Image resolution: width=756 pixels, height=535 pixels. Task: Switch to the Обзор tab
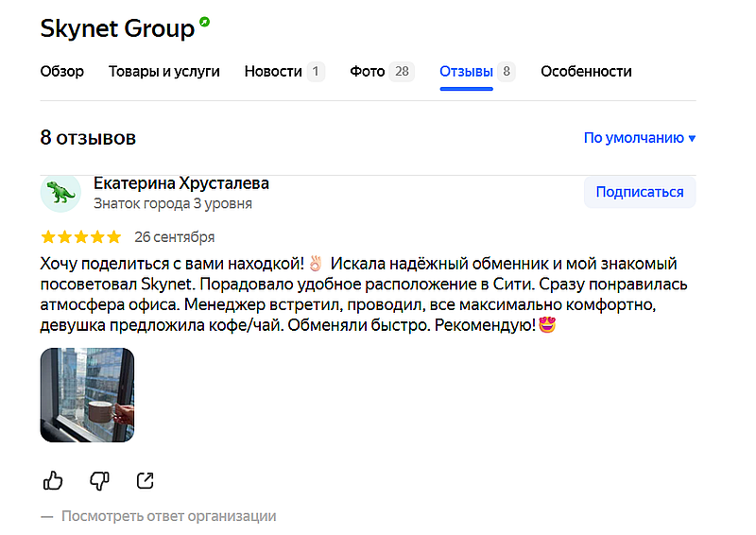click(62, 72)
